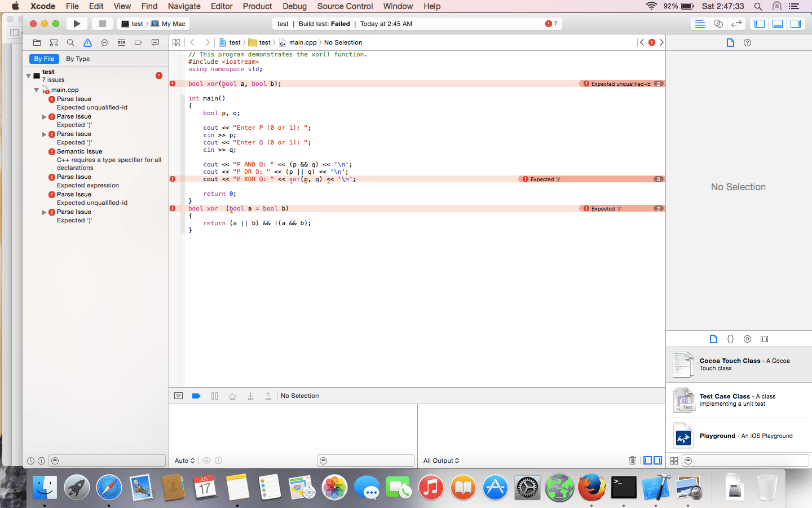Show only the console pane toggle

click(x=657, y=461)
